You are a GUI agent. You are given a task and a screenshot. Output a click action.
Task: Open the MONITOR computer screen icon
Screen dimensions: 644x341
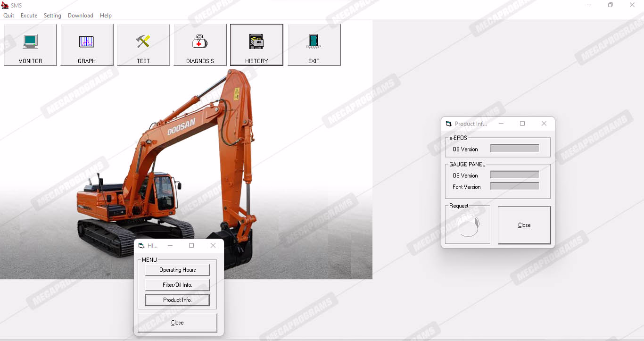30,42
